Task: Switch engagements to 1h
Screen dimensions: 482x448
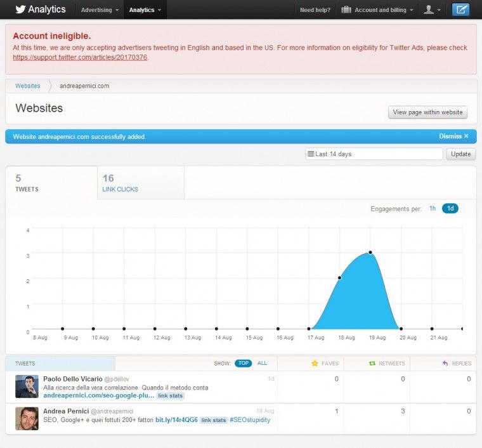Action: point(433,209)
